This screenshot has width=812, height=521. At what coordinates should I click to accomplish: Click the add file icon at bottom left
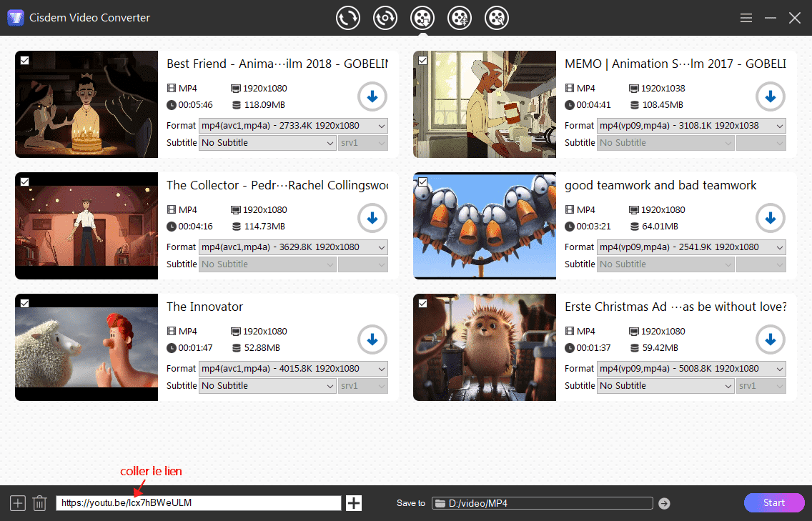point(18,503)
